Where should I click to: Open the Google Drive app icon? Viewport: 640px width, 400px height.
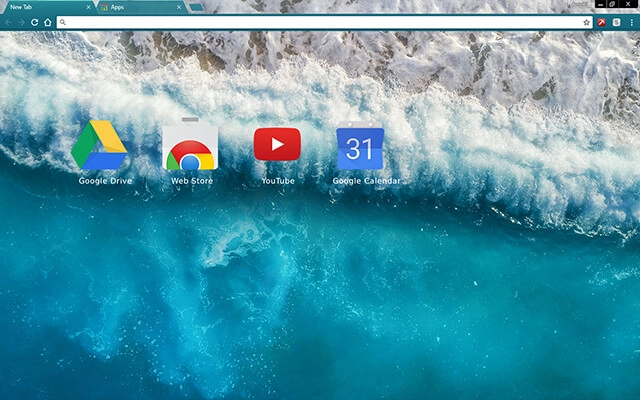coord(99,145)
